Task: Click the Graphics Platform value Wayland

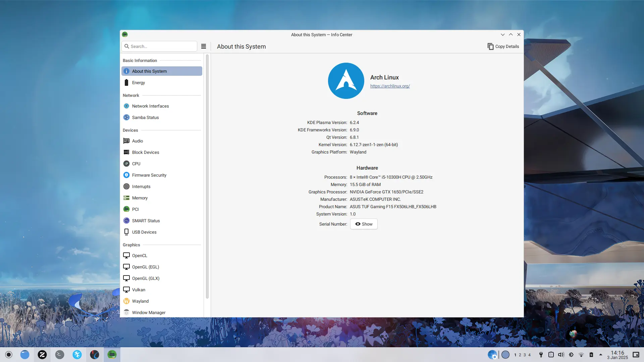Action: tap(358, 152)
